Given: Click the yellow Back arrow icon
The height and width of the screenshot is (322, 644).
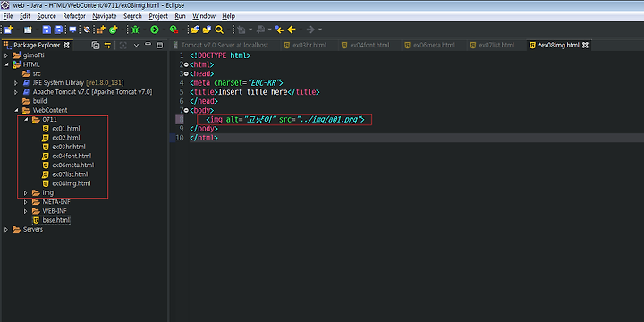Looking at the screenshot, I should 292,30.
